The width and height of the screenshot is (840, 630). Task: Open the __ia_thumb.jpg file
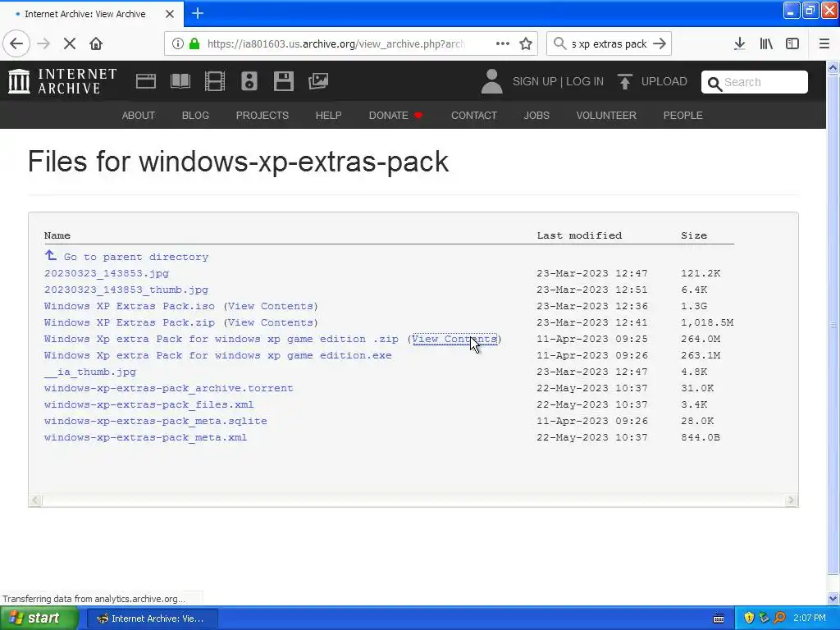90,372
